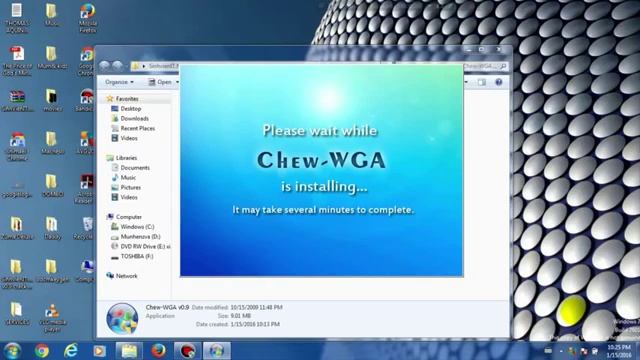The image size is (640, 360).
Task: Click the Chew-WGA icon in details pane
Action: [122, 318]
